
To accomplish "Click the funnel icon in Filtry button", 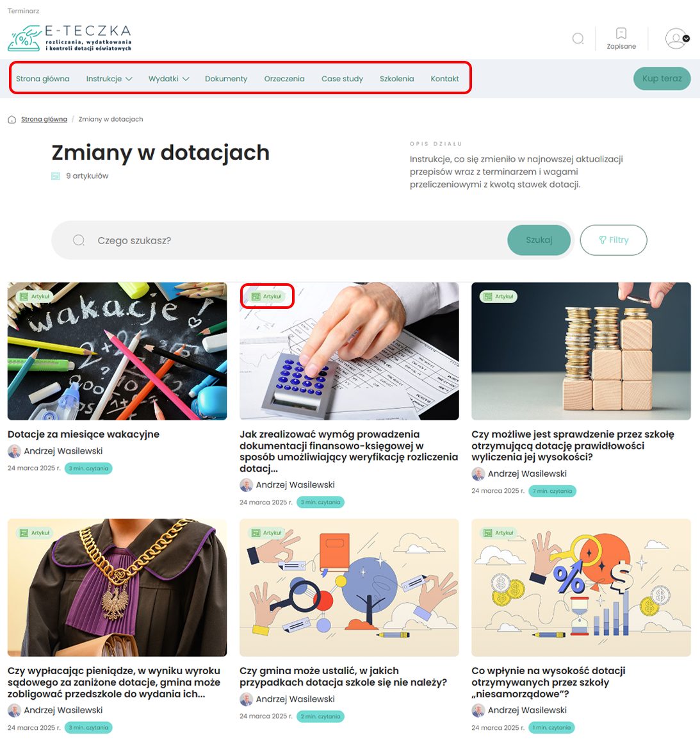I will 603,240.
